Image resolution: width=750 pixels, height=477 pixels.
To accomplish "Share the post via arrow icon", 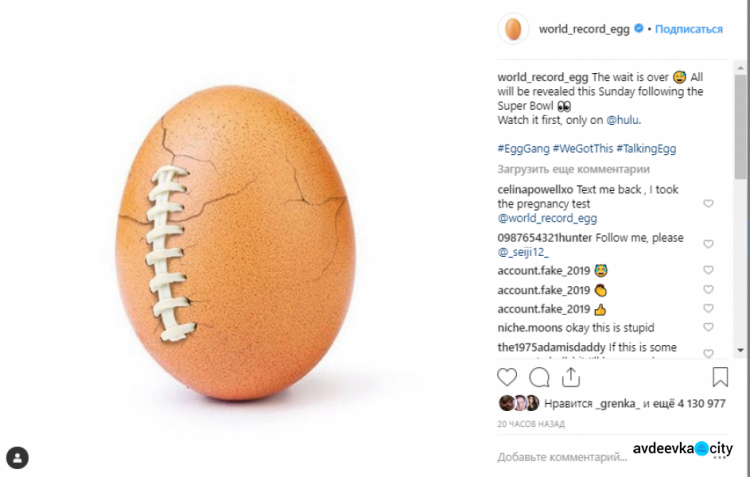I will tap(571, 377).
